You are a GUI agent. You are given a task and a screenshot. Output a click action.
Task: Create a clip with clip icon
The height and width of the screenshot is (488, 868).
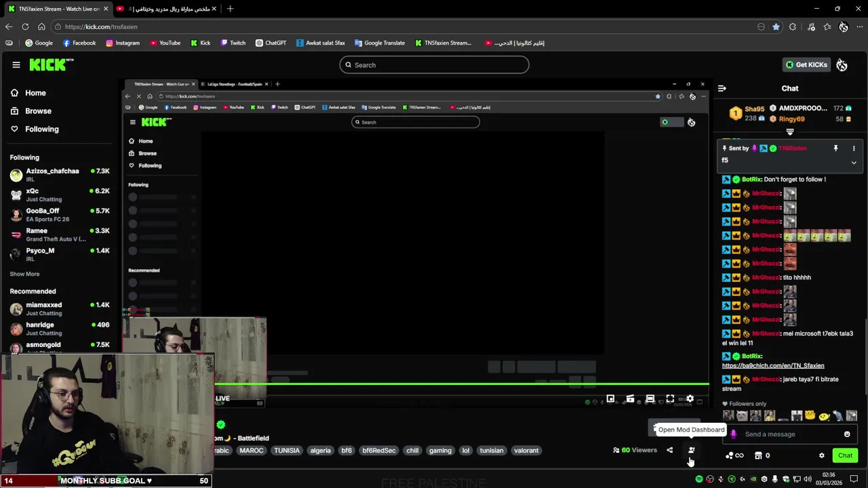point(630,399)
